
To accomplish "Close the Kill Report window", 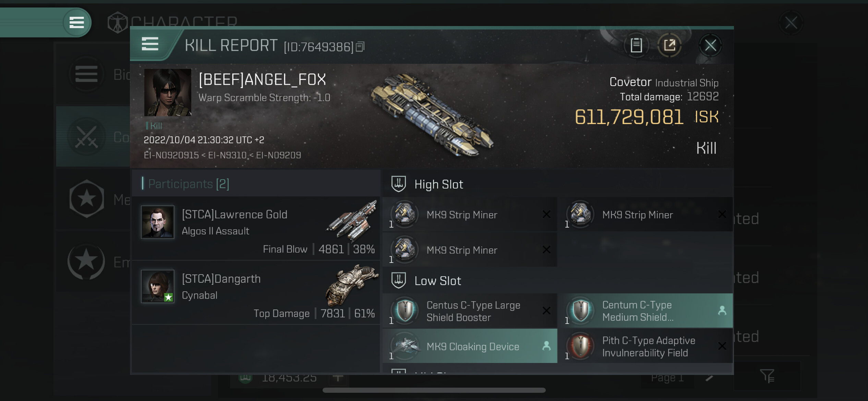I will pyautogui.click(x=710, y=45).
